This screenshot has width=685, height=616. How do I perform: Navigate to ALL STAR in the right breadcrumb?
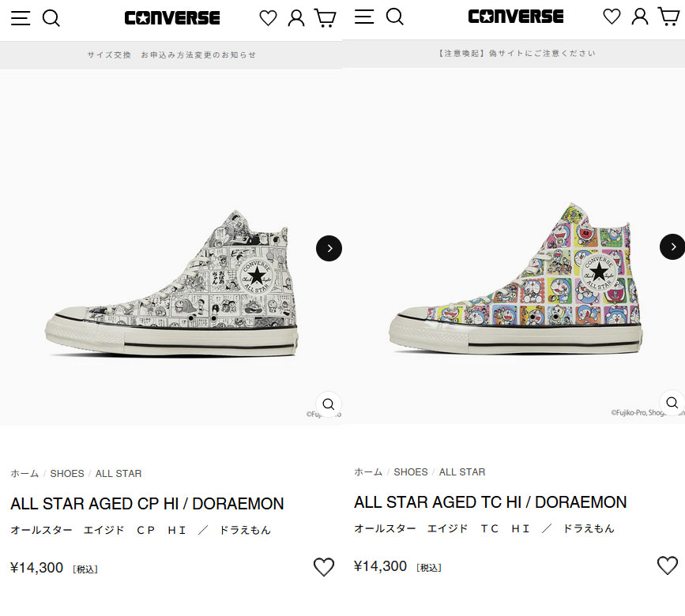pos(461,471)
